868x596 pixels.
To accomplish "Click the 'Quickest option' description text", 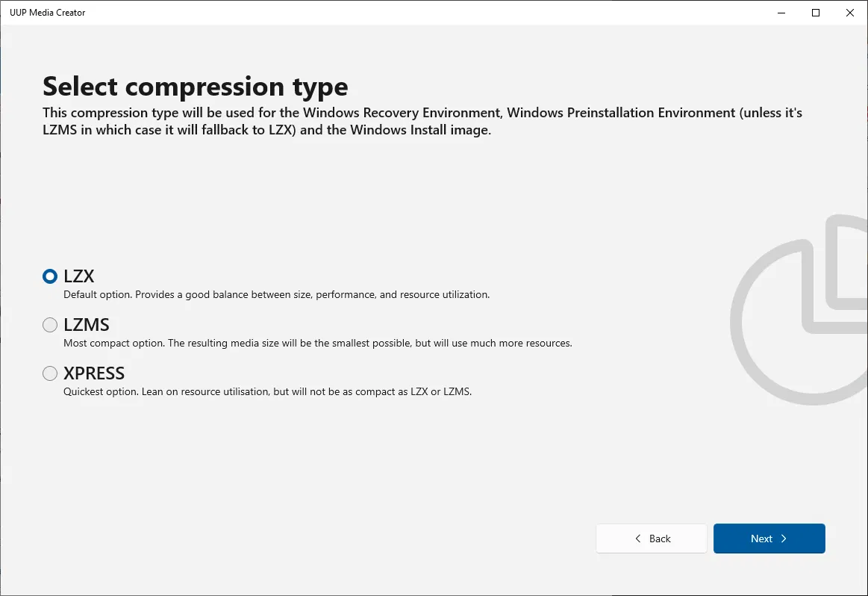I will tap(267, 391).
